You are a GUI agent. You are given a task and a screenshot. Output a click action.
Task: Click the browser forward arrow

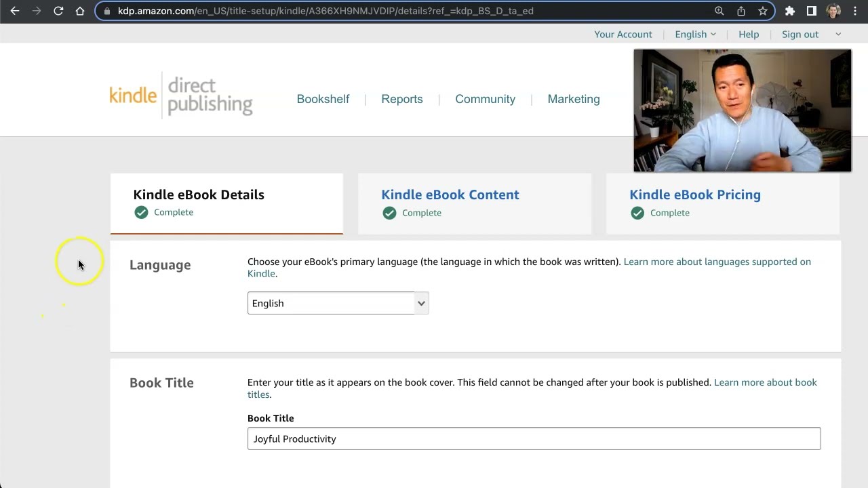(37, 11)
